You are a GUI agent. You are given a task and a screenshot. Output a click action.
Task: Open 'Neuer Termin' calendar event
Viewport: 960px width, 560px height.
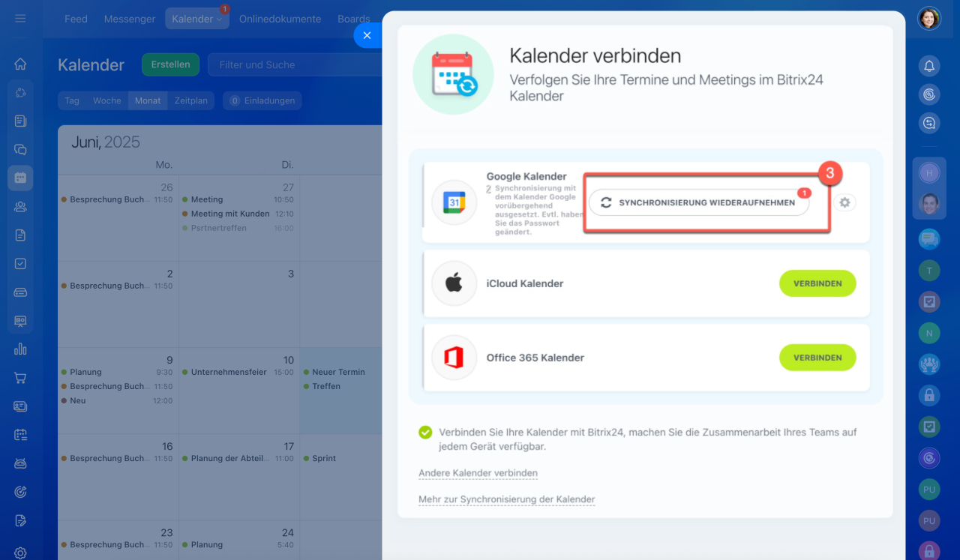click(x=337, y=372)
